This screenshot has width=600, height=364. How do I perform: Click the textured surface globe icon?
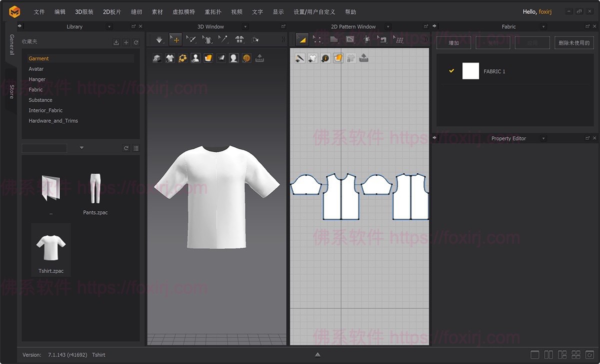pos(246,58)
